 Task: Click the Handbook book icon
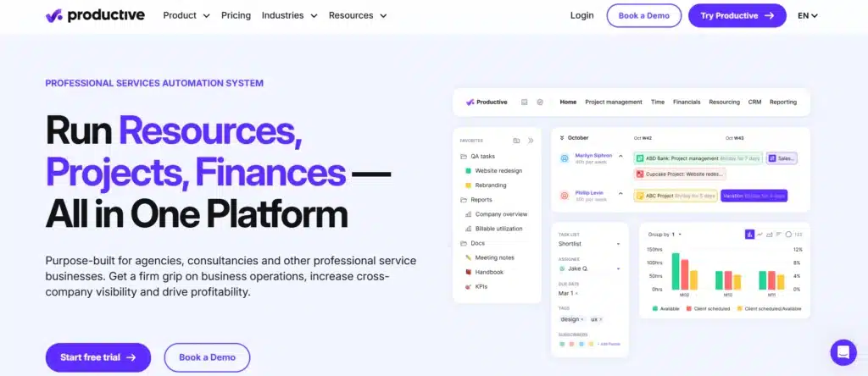tap(468, 272)
